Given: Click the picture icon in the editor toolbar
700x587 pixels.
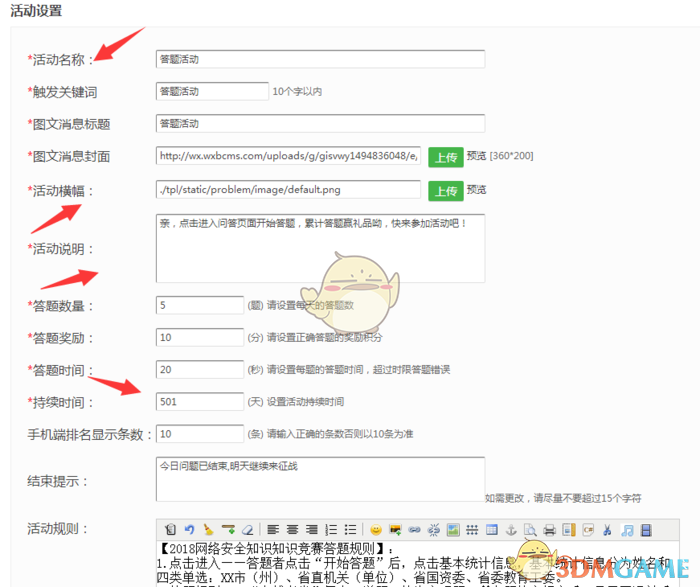Looking at the screenshot, I should (x=453, y=530).
